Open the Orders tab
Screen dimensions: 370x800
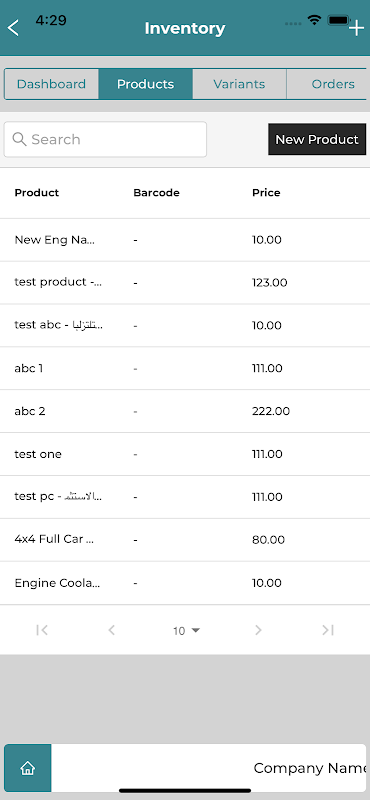click(x=328, y=84)
